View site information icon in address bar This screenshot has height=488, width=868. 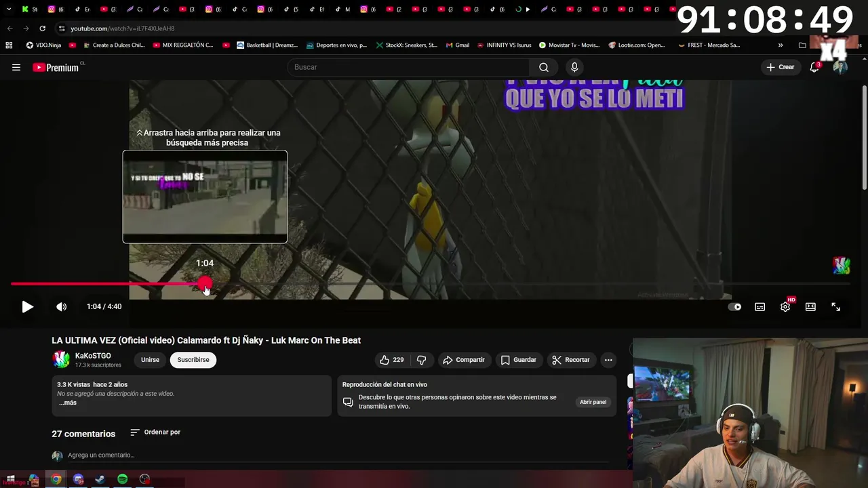(x=62, y=28)
